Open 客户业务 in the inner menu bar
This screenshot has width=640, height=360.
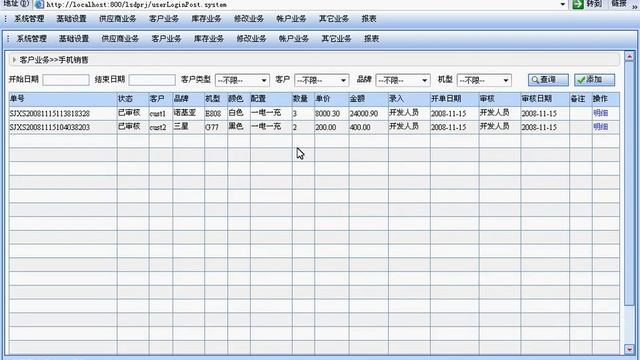(x=166, y=39)
